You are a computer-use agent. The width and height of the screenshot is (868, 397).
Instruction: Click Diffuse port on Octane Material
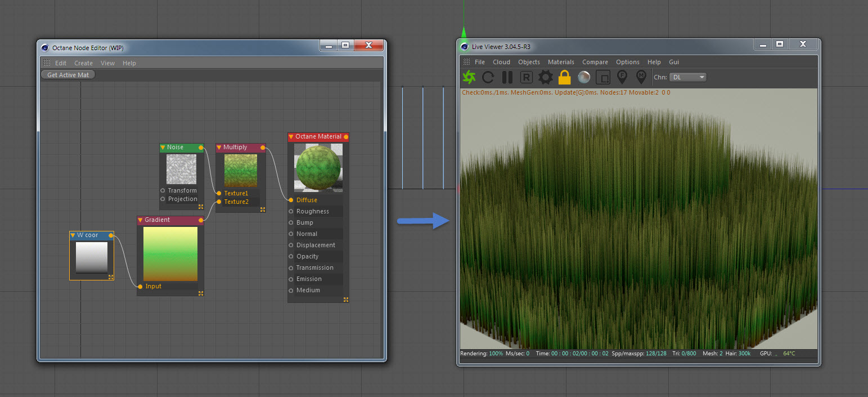click(291, 200)
